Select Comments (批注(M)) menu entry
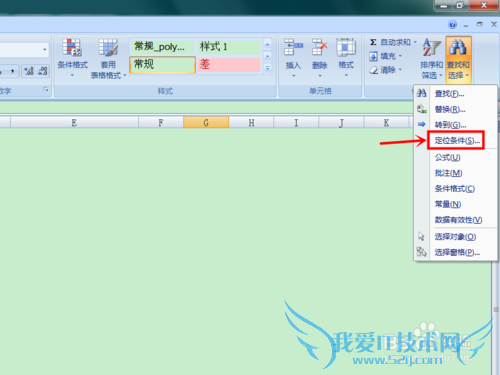The height and width of the screenshot is (375, 500). [455, 173]
